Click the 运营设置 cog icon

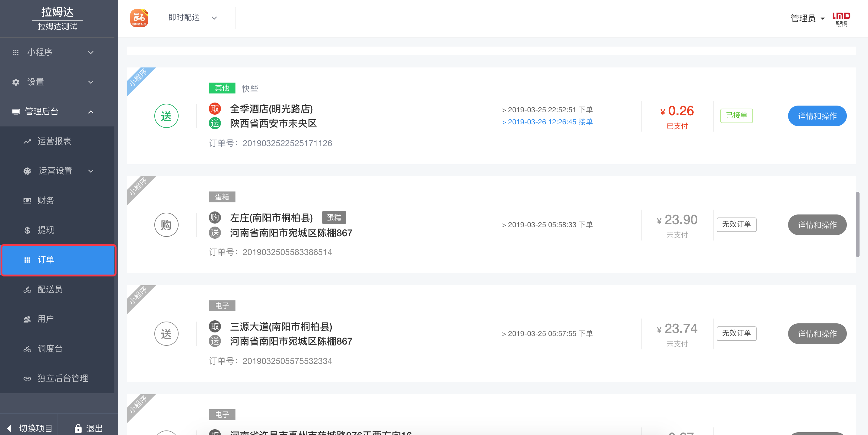click(x=27, y=171)
